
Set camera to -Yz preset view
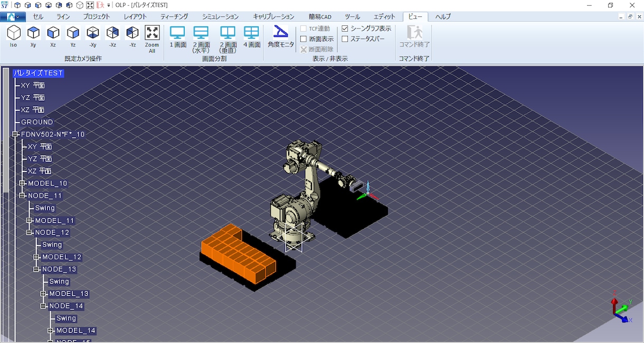(x=132, y=37)
